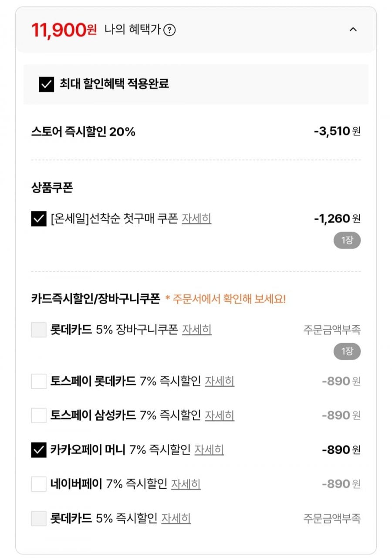Toggle the 최대 할인혜택 적용완료 checkbox

coord(46,84)
